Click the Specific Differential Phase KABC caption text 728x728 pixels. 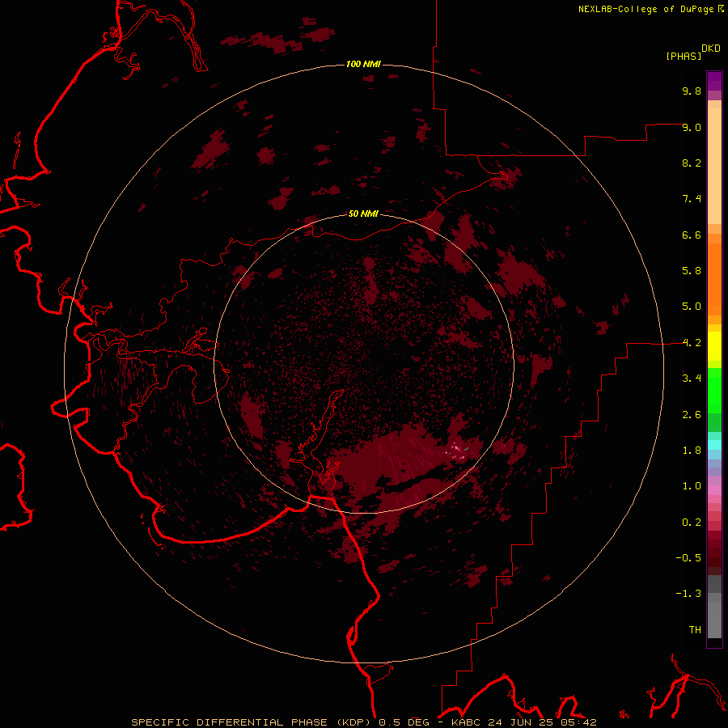363,722
